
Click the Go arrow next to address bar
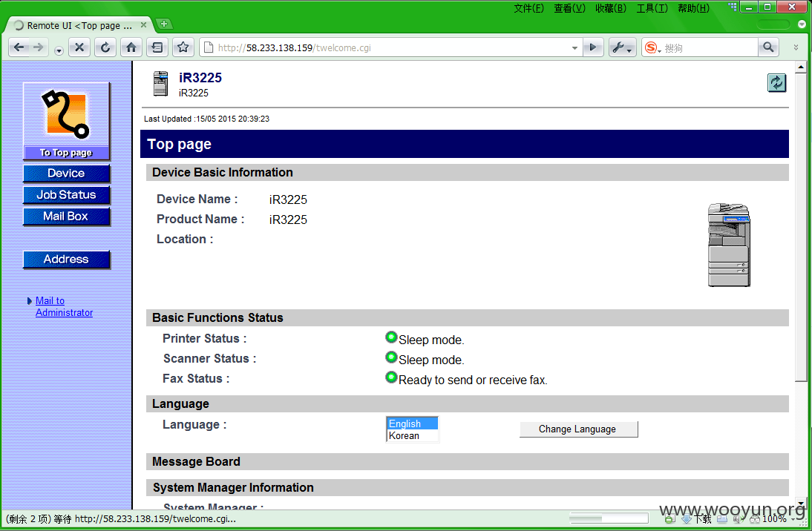click(x=593, y=47)
